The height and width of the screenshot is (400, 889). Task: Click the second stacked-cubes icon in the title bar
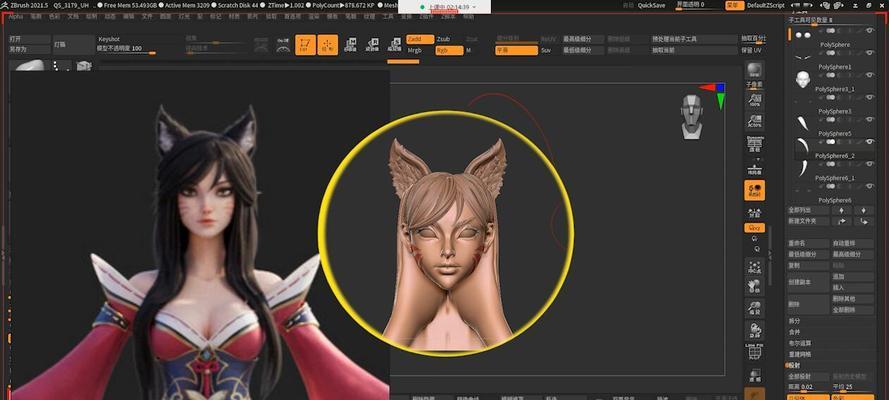pyautogui.click(x=840, y=5)
